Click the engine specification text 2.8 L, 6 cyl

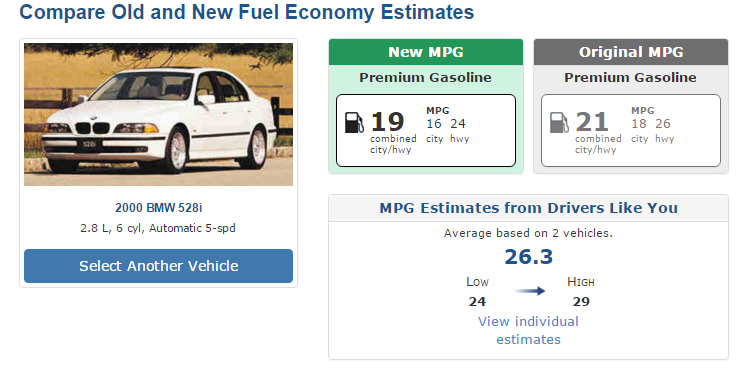[x=113, y=228]
